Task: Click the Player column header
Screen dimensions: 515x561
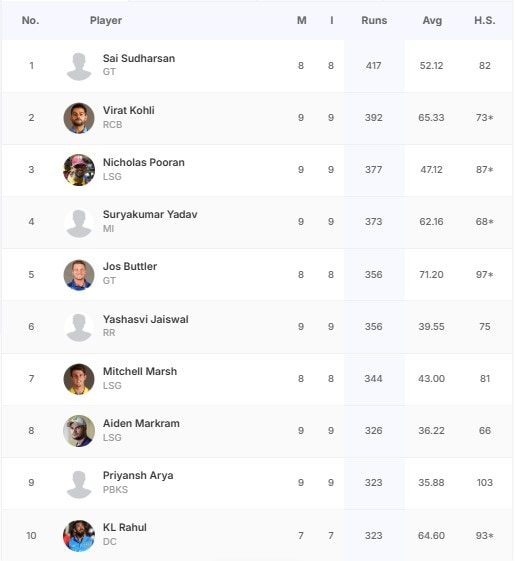Action: pyautogui.click(x=106, y=20)
